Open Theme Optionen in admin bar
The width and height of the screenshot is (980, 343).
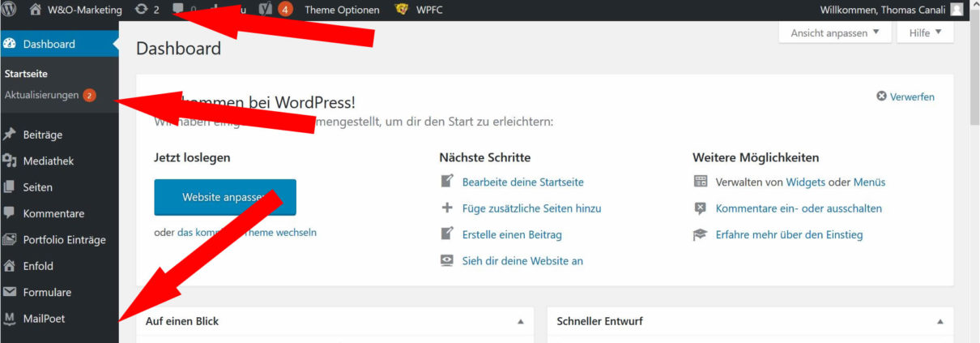click(342, 10)
